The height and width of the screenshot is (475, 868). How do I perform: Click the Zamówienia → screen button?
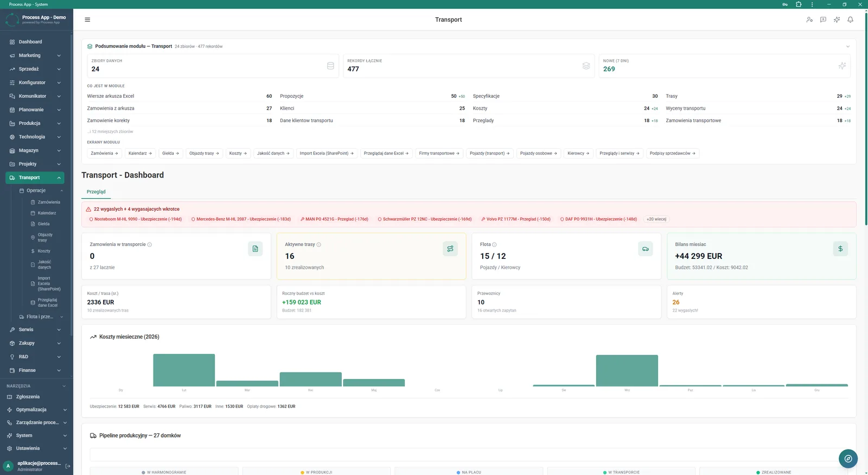104,153
